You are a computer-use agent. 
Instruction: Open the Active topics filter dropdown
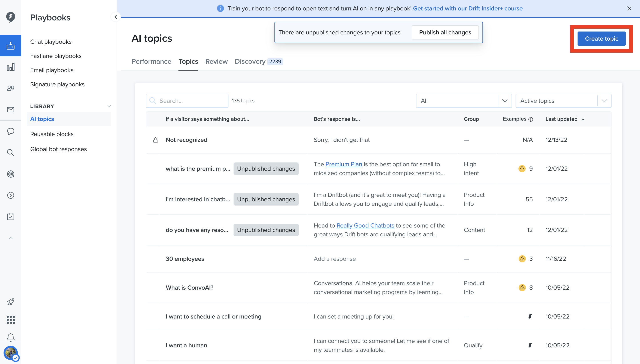[x=563, y=101]
